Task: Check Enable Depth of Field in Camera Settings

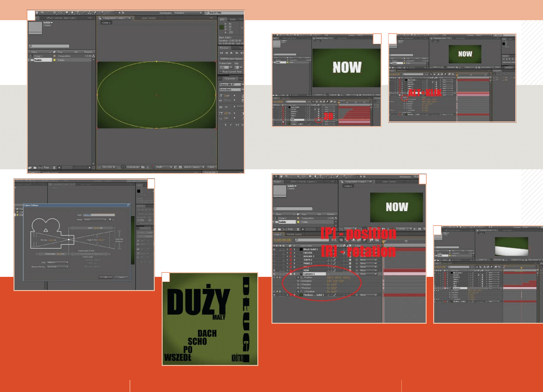Action: [77, 251]
